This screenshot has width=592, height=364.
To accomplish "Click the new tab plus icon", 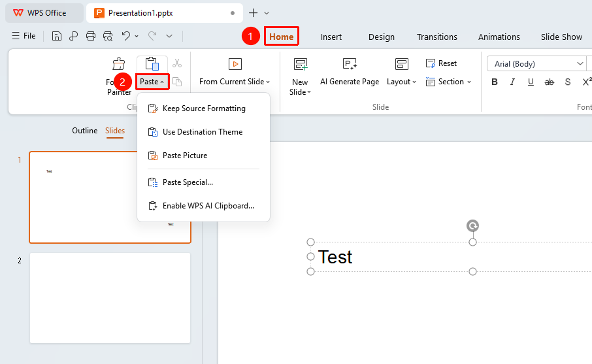I will click(x=254, y=13).
